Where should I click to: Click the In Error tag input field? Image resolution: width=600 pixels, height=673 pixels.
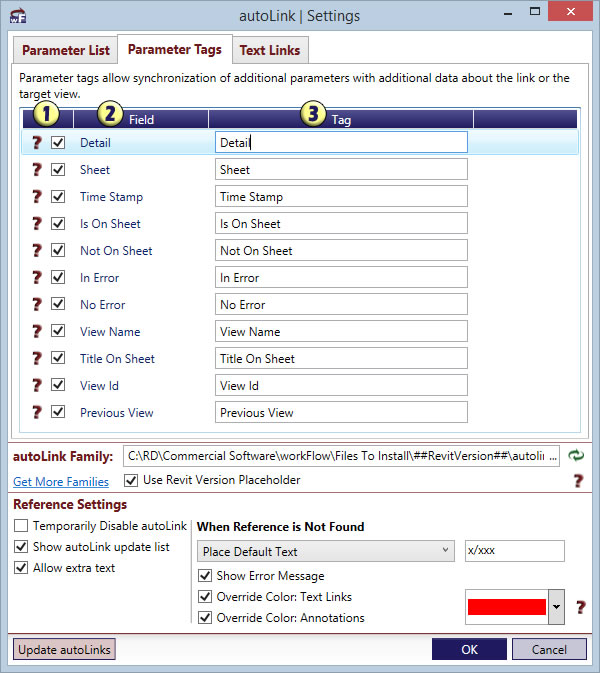coord(341,278)
